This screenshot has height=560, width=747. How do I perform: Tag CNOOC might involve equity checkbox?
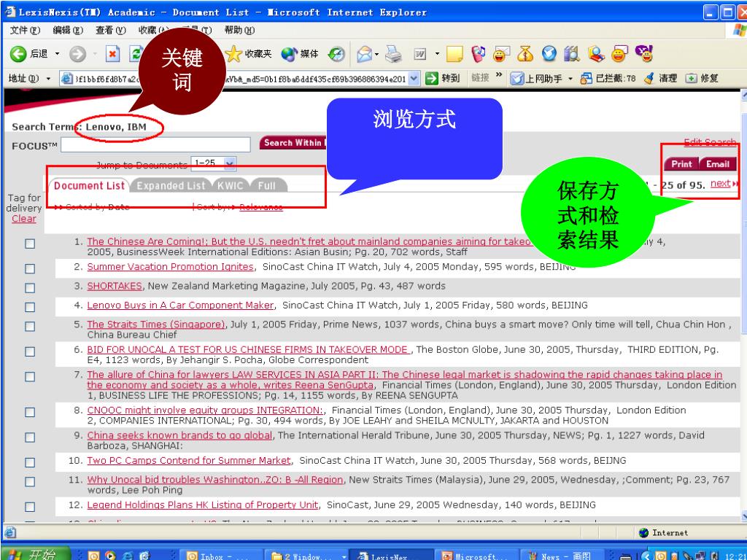[30, 412]
